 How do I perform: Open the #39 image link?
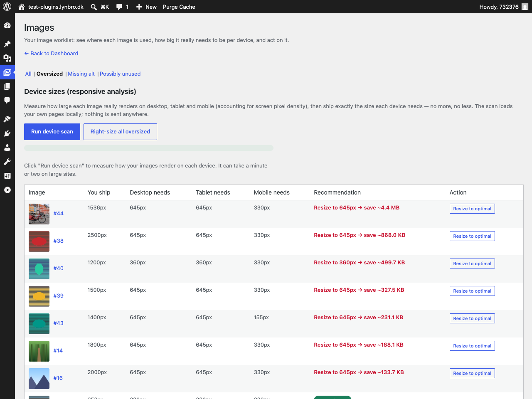[58, 296]
